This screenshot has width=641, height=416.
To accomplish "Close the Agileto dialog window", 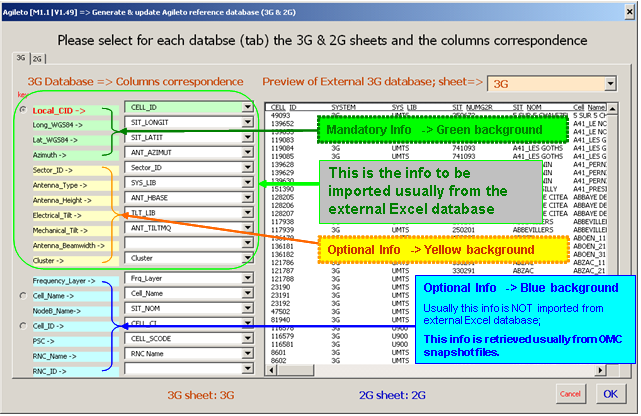I will pyautogui.click(x=628, y=9).
